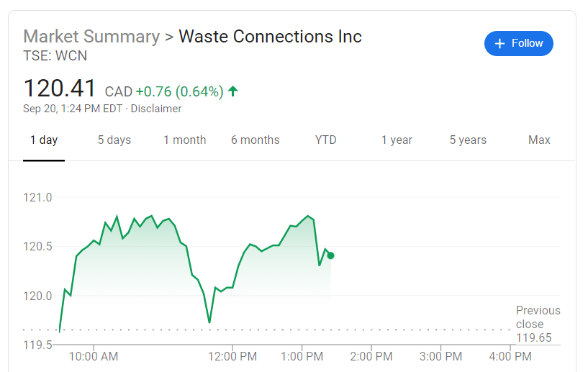Image resolution: width=588 pixels, height=372 pixels.
Task: Click the Market Summary breadcrumb link
Action: click(91, 37)
